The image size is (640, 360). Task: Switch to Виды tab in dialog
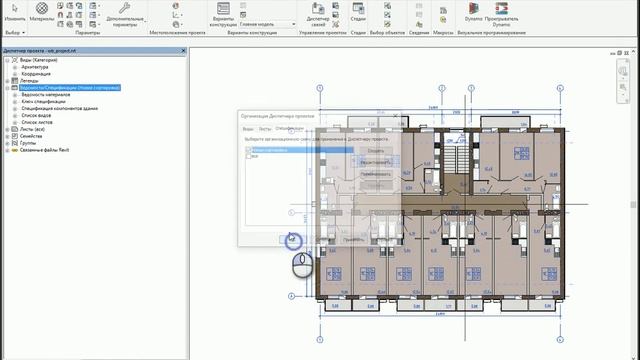[248, 129]
